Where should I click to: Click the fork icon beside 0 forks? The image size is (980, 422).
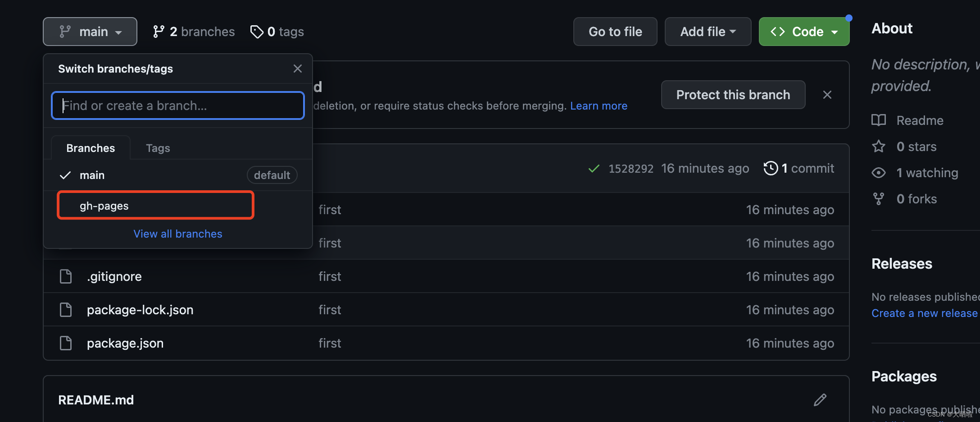tap(879, 199)
